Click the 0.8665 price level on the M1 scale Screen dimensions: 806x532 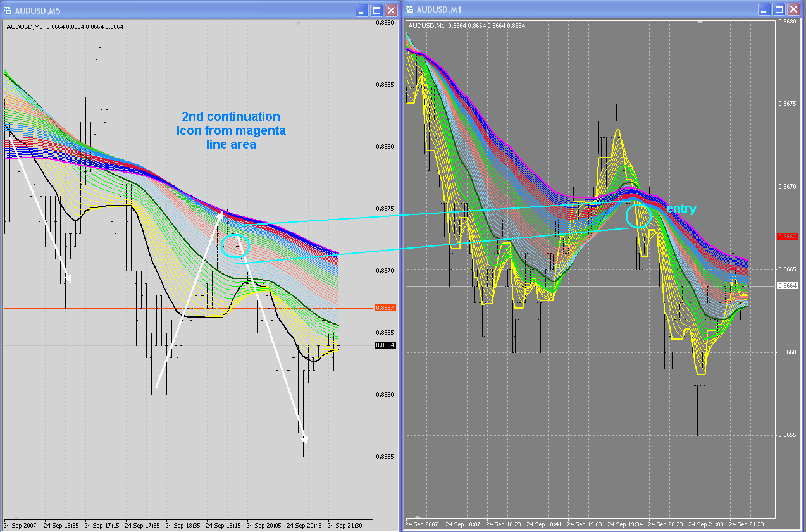[788, 269]
